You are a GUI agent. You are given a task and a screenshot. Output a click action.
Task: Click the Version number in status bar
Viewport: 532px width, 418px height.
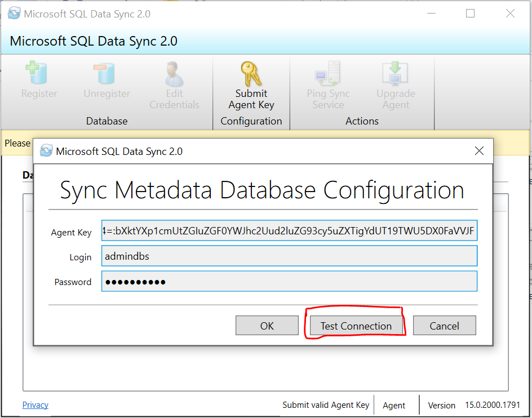(485, 405)
